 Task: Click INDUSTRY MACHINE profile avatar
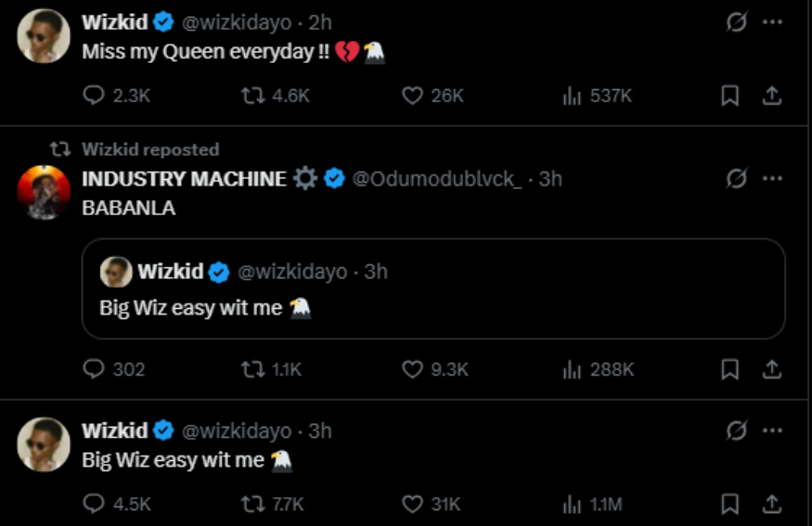pos(44,193)
